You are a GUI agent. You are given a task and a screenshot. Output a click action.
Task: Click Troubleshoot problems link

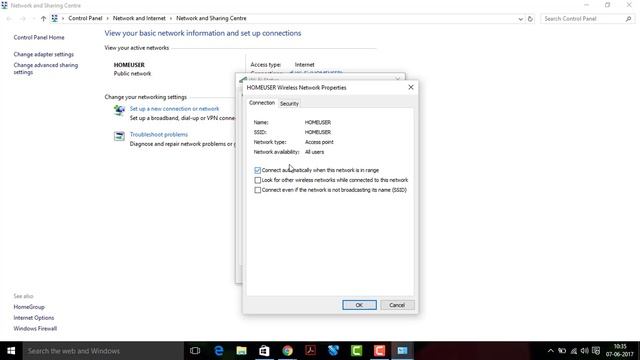point(159,134)
